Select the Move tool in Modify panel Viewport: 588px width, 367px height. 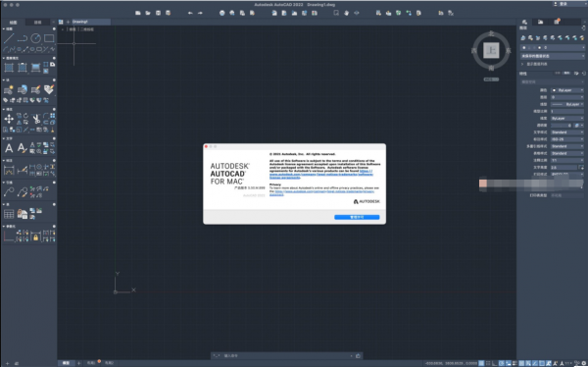(x=9, y=119)
